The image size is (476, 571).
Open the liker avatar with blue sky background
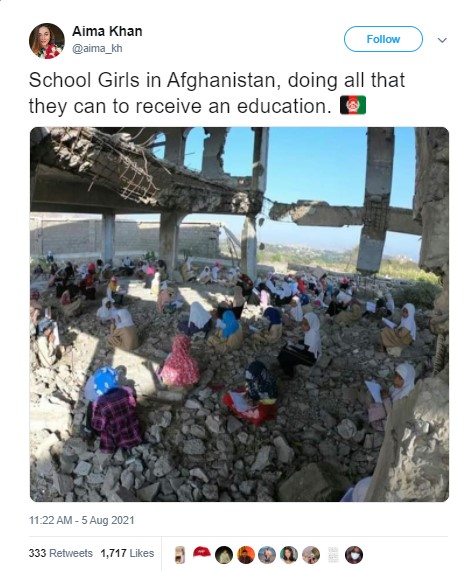(x=267, y=555)
